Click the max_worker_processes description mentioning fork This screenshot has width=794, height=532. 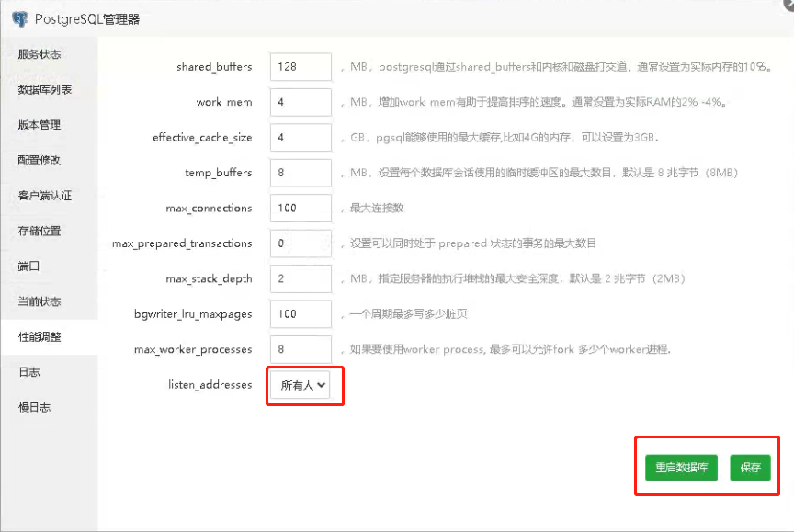[x=510, y=349]
